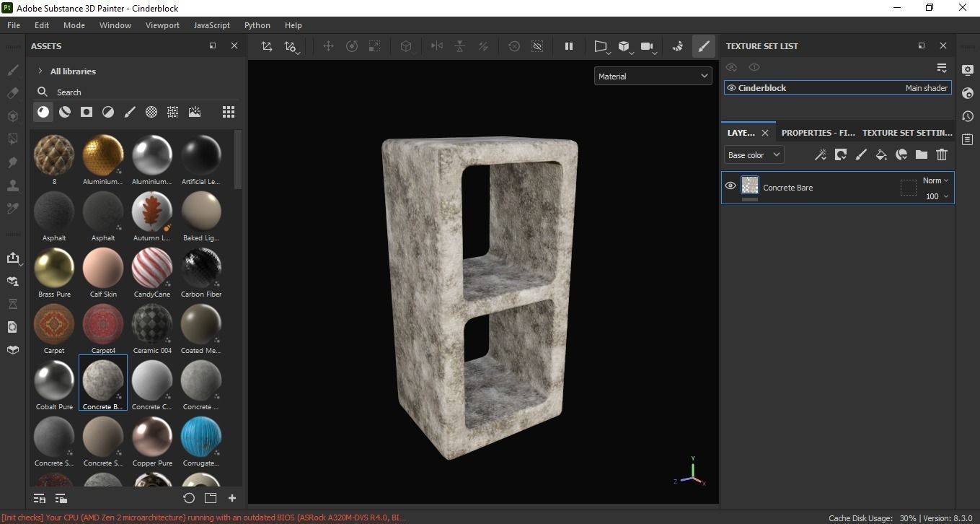Add a mask to layer icon
Viewport: 980px width, 524px height.
pyautogui.click(x=841, y=154)
